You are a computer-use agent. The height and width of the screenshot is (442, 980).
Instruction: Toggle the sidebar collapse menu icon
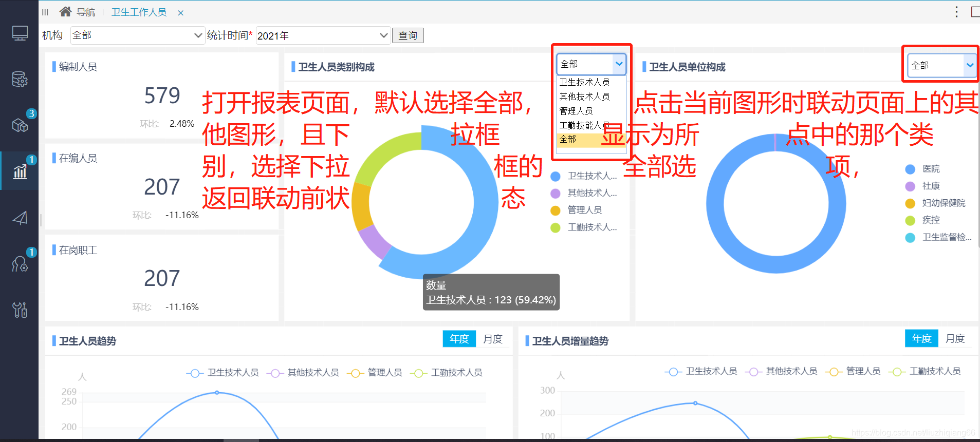[x=45, y=12]
